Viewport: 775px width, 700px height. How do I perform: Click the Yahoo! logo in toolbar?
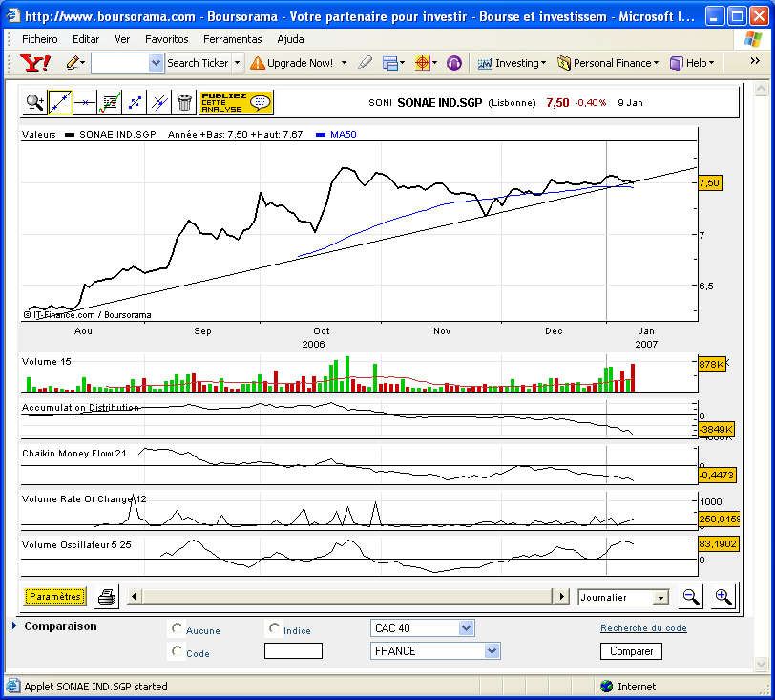pos(35,63)
